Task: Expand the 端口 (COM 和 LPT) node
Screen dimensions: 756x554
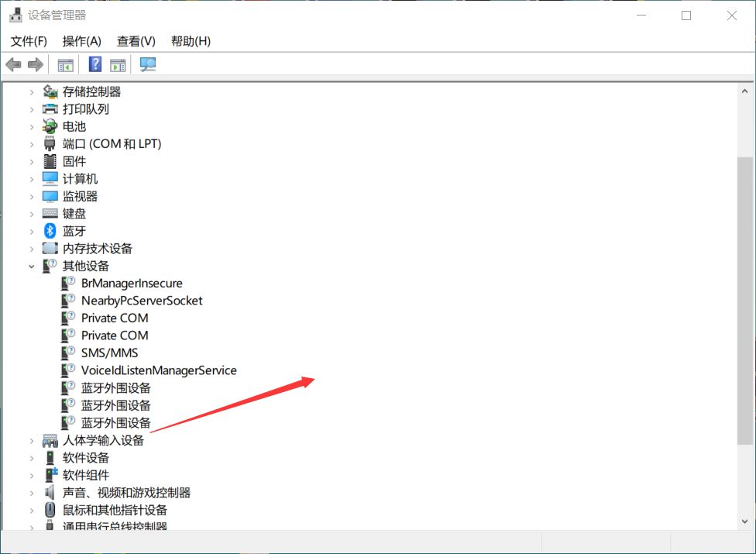Action: [31, 144]
